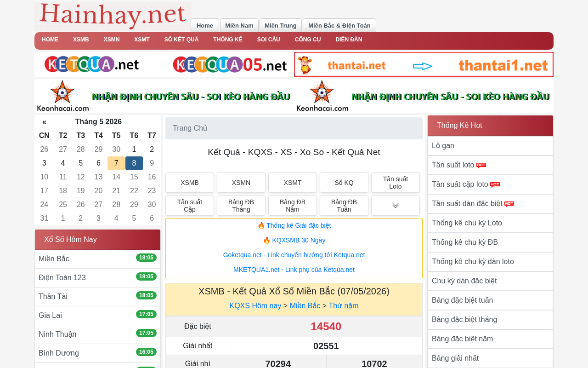Click the HOT badge beside Tần suất loto
The height and width of the screenshot is (368, 588).
[x=481, y=166]
